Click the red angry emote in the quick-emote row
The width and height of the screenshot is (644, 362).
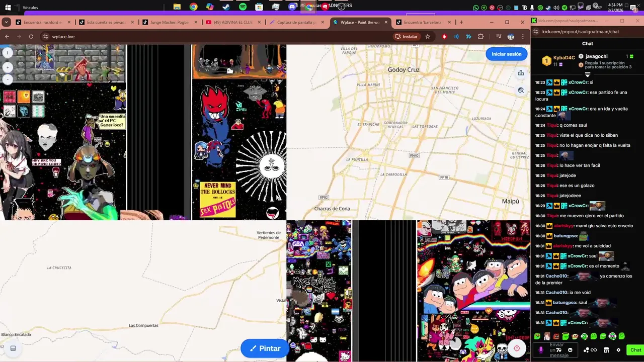[556, 336]
